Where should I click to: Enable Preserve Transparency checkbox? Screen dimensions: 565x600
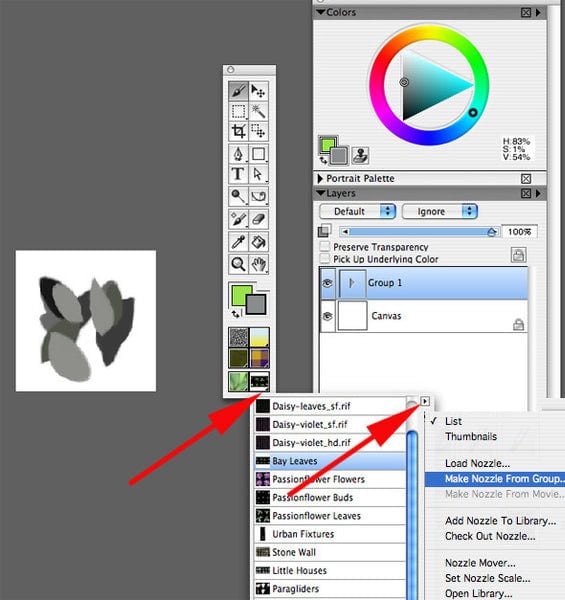pos(324,246)
